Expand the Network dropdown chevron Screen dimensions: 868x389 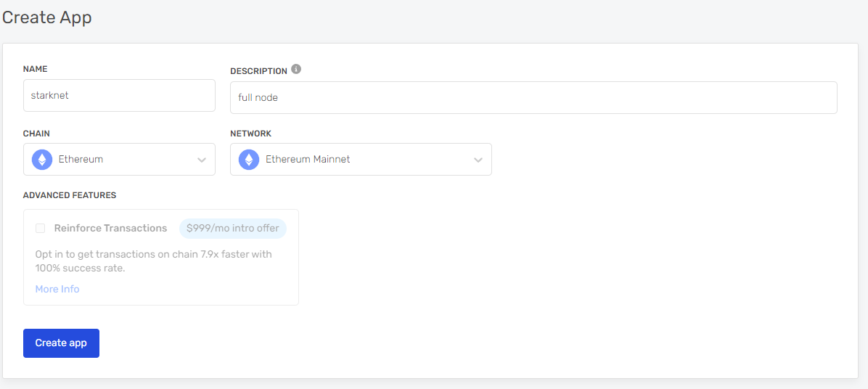478,160
